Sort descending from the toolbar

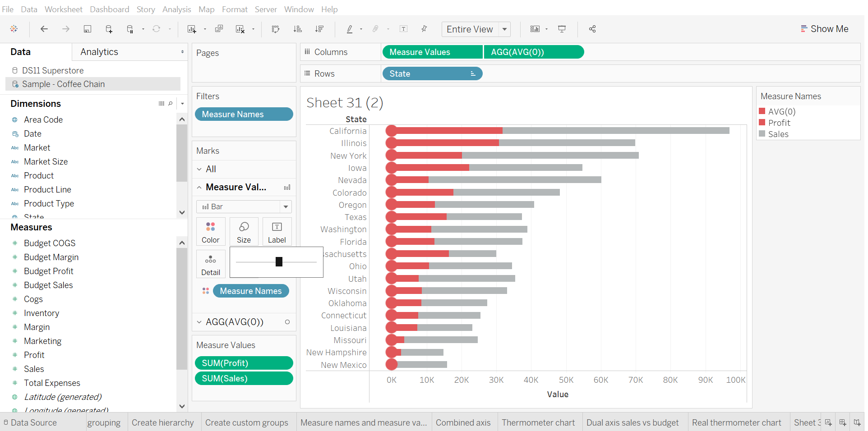click(x=319, y=29)
